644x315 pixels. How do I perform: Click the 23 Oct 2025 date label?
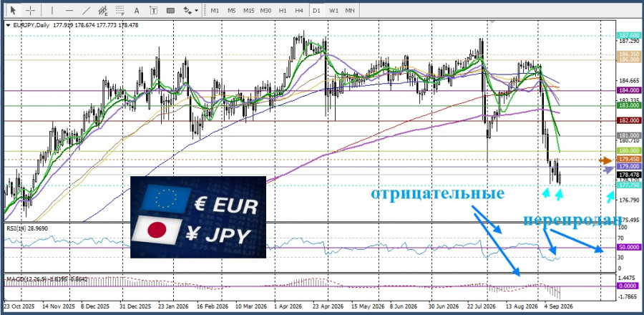(19, 307)
